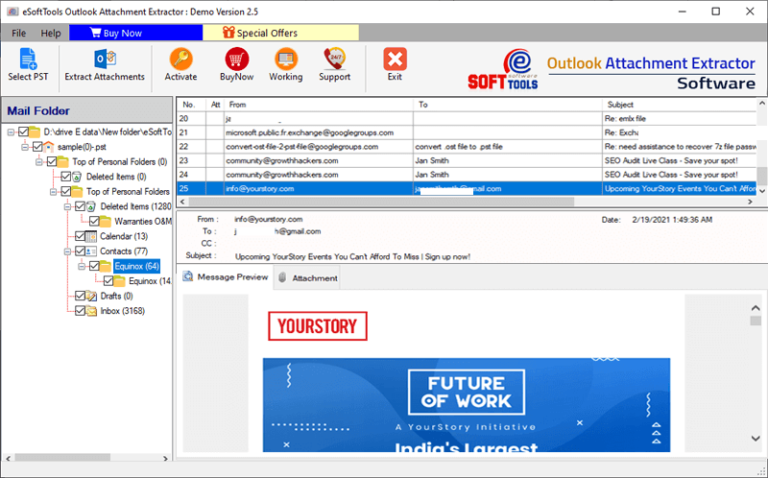Click the eSoftTools logo
768x478 pixels.
pos(503,70)
